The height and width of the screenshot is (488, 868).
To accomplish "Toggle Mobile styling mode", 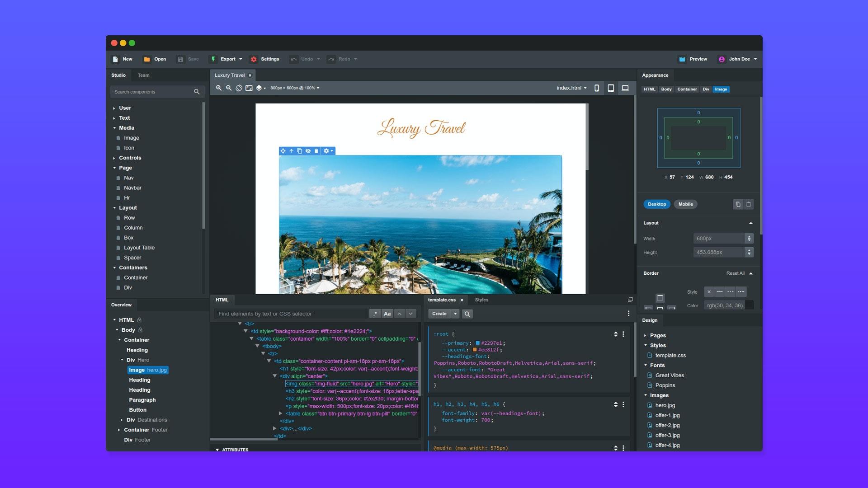I will point(685,204).
